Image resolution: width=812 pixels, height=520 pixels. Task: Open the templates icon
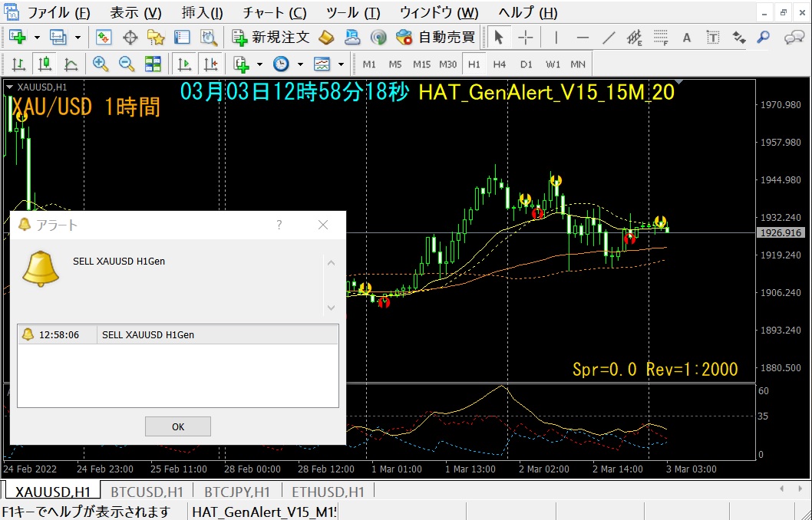(322, 64)
